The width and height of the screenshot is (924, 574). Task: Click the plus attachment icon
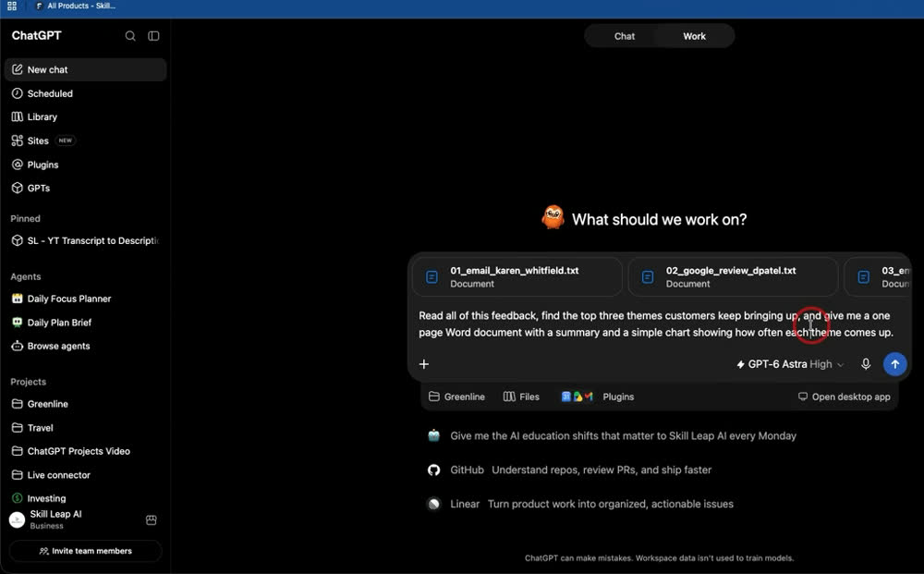[424, 364]
